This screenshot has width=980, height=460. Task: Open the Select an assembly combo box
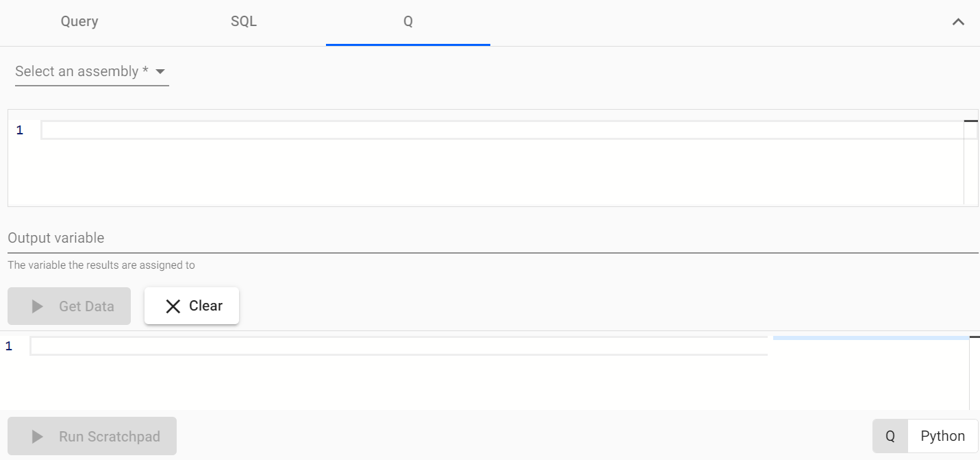click(92, 71)
